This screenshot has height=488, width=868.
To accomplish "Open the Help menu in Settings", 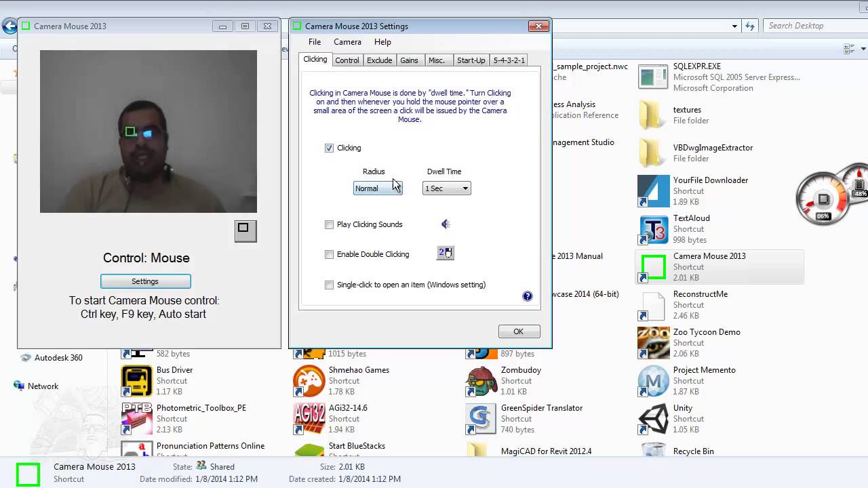I will pos(382,42).
